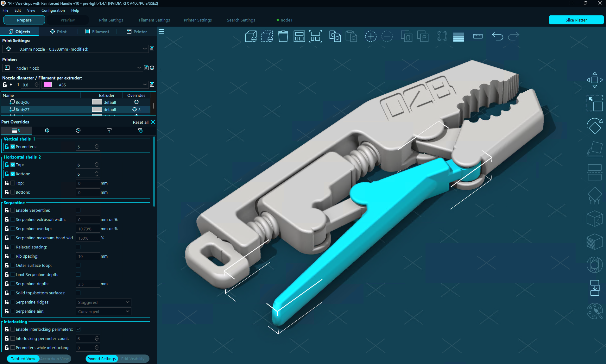Open the ABS filament dropdown
This screenshot has height=364, width=606.
tap(95, 85)
